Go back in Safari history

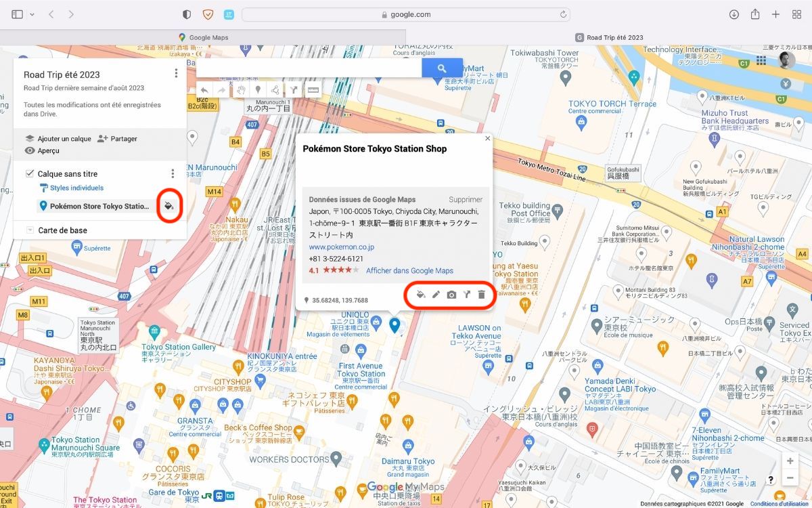[51, 14]
